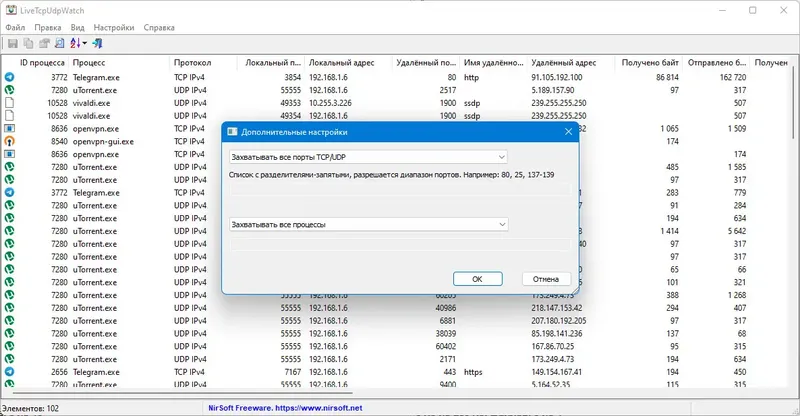Click the Sort toolbar icon
The image size is (800, 416).
click(x=76, y=44)
